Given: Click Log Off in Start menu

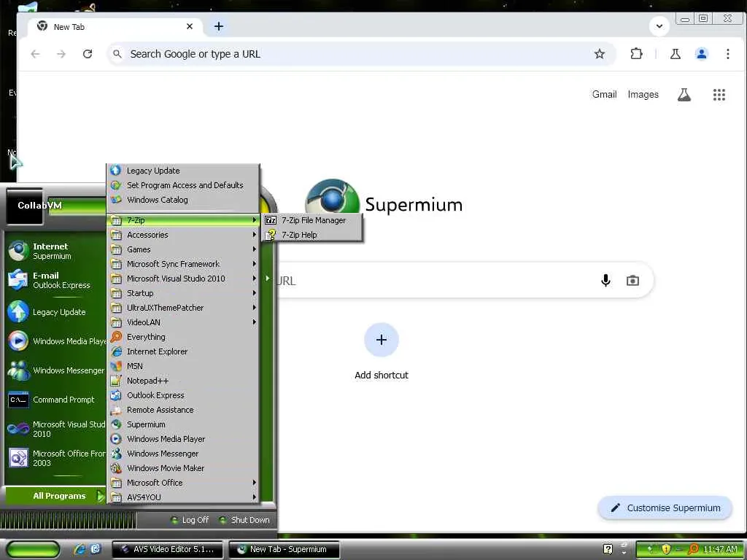Looking at the screenshot, I should pos(190,520).
